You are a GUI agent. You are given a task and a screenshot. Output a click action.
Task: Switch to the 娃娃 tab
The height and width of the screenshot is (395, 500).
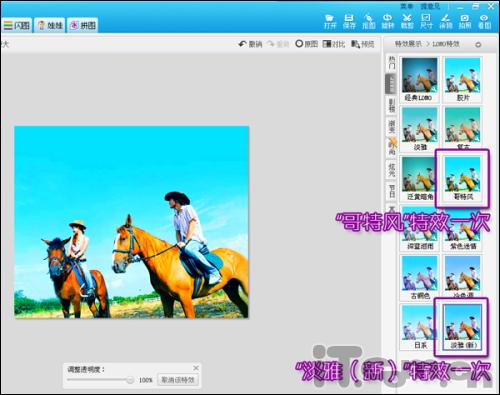coord(50,25)
